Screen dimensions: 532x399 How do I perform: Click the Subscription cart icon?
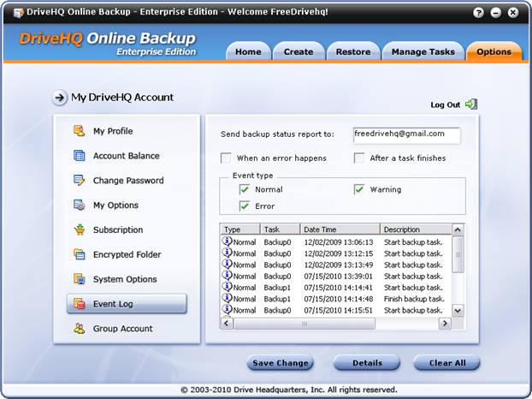(x=79, y=229)
